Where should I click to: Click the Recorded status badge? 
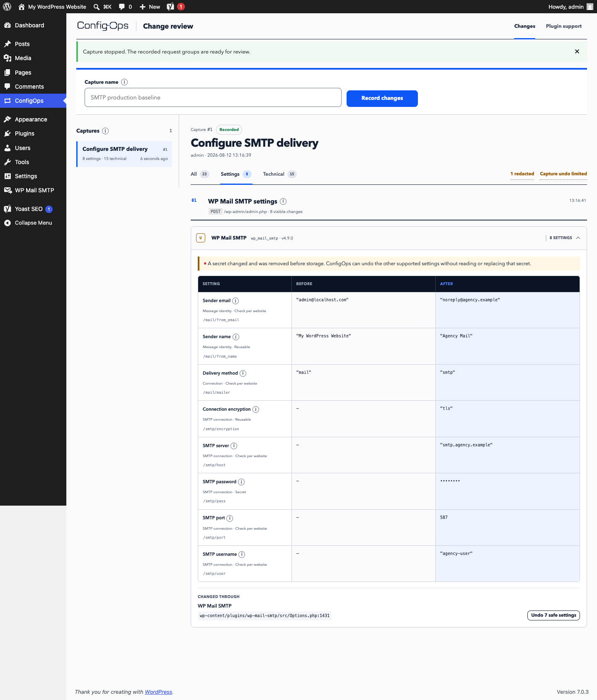coord(229,130)
